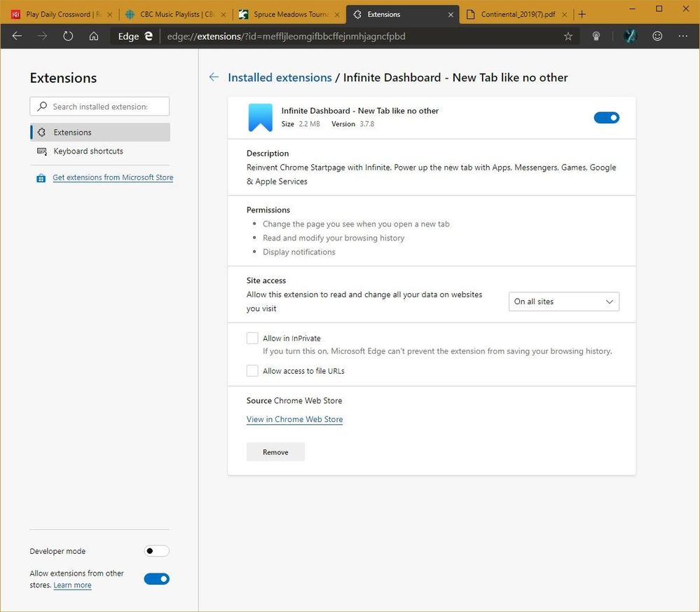Screen dimensions: 700x612
Task: Open the On all sites dropdown
Action: point(564,301)
